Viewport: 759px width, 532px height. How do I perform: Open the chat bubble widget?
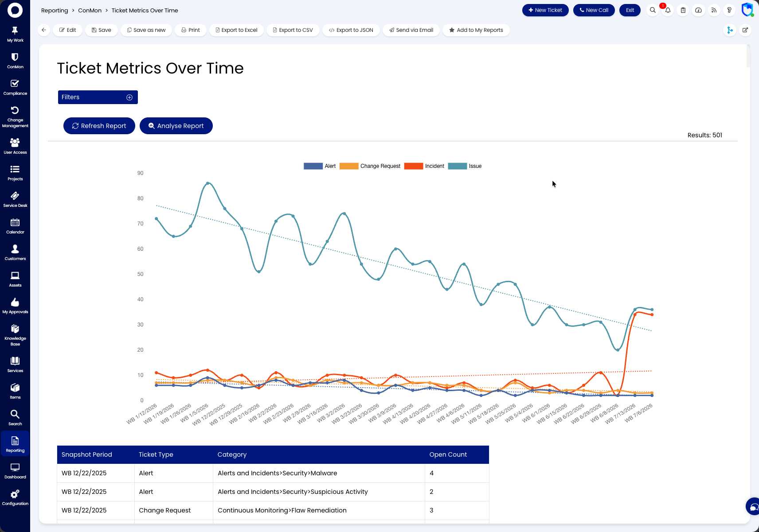pyautogui.click(x=753, y=506)
